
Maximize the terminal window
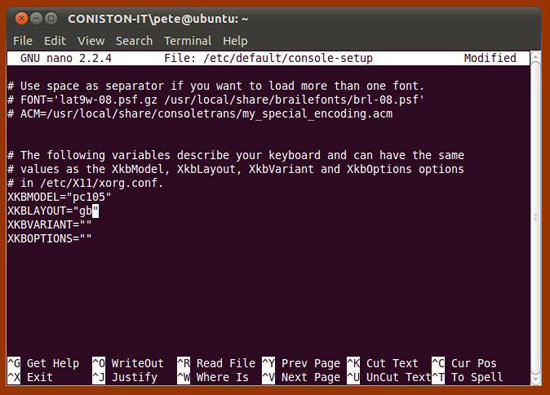pos(51,18)
